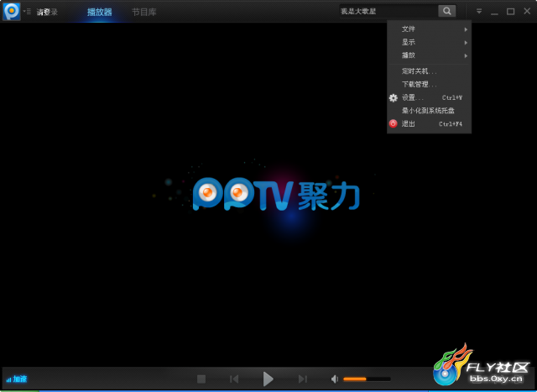
Task: Open 设置... menu entry
Action: [429, 97]
